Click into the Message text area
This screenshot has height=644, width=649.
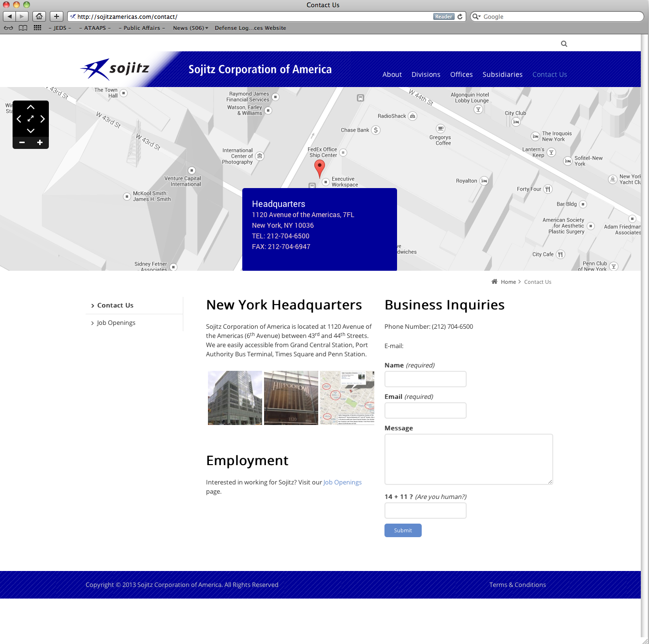pos(468,459)
